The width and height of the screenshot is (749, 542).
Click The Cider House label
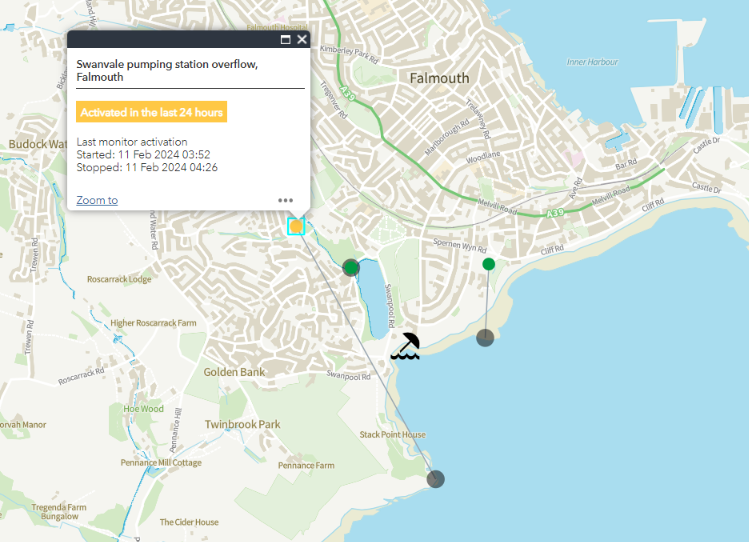pos(189,522)
